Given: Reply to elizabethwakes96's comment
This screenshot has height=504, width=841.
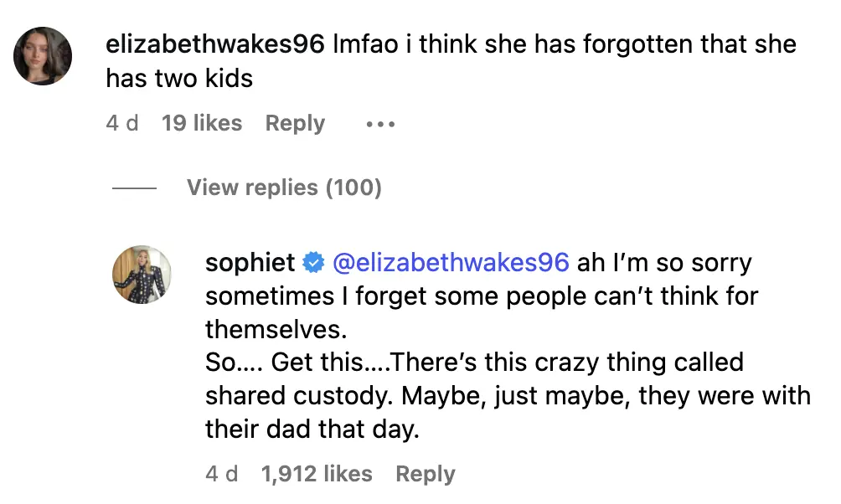Looking at the screenshot, I should point(295,124).
